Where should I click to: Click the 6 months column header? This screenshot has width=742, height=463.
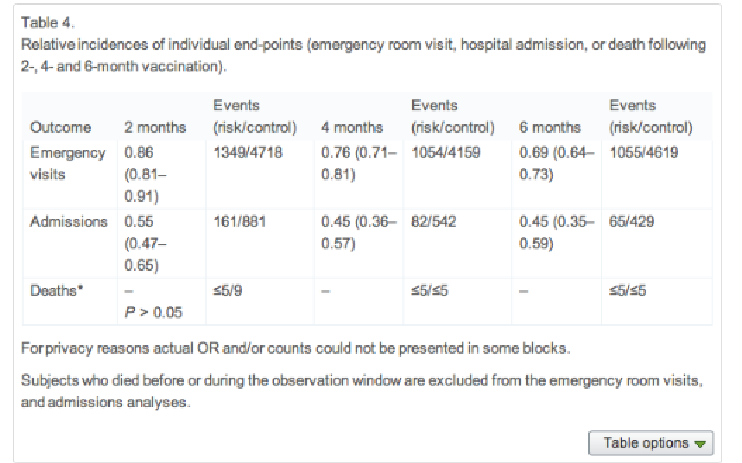[550, 127]
